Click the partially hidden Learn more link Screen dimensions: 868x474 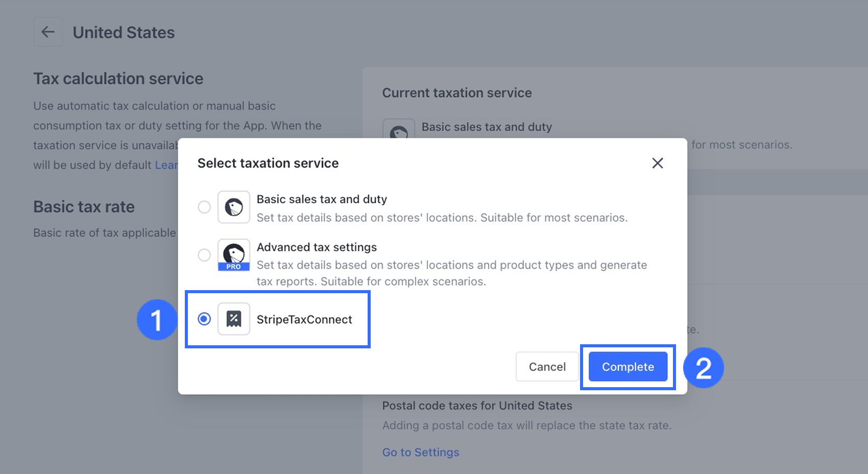pyautogui.click(x=166, y=165)
